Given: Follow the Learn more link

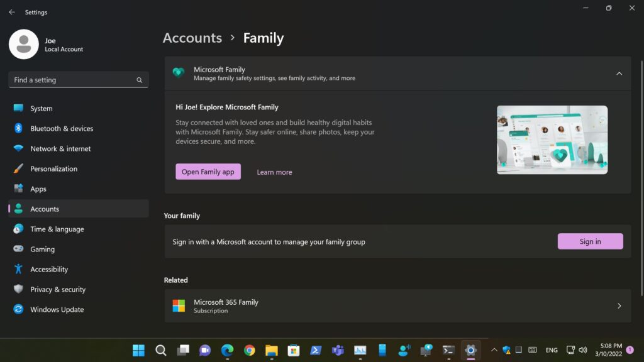Looking at the screenshot, I should 274,172.
